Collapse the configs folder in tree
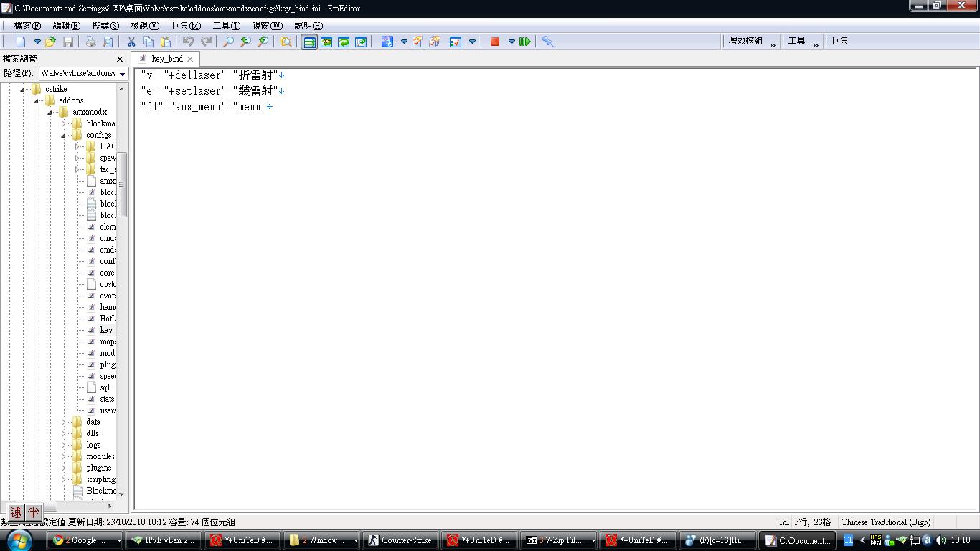Screen dimensions: 980x551 (x=64, y=135)
